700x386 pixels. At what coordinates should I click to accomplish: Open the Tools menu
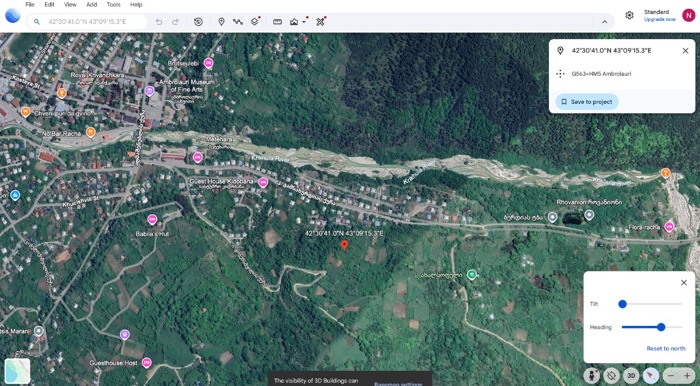(113, 4)
